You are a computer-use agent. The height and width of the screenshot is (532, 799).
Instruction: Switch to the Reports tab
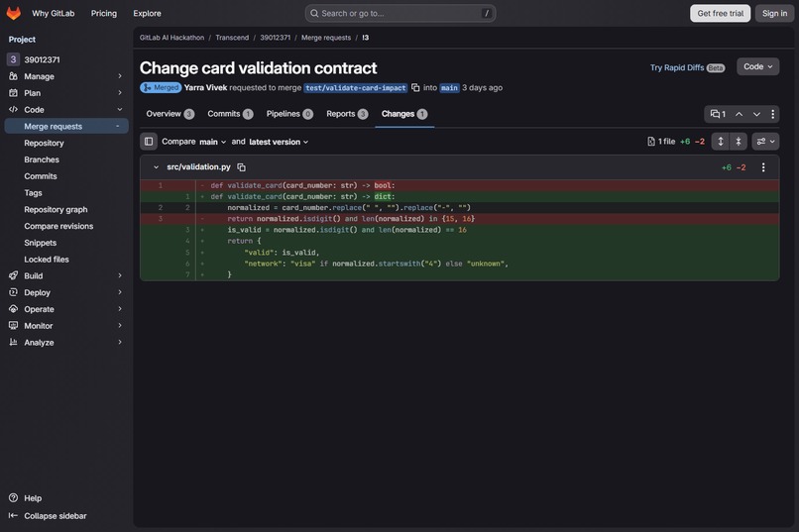347,114
